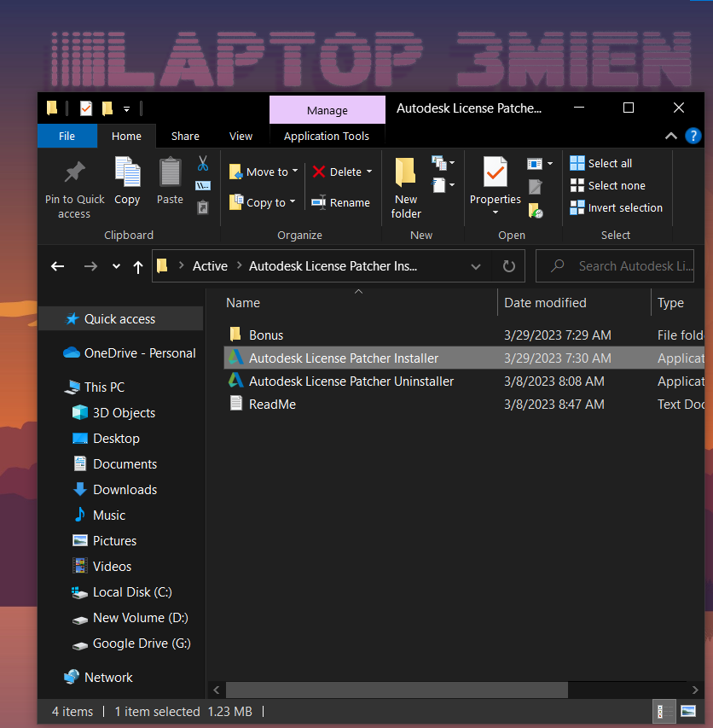Image resolution: width=713 pixels, height=728 pixels.
Task: Click the Copy icon in Clipboard group
Action: 127,180
